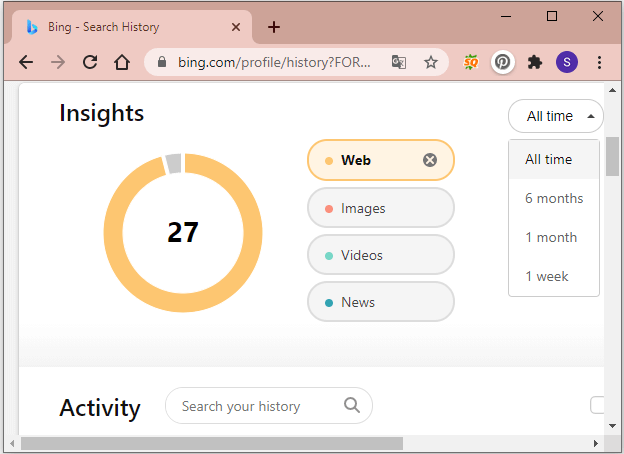The width and height of the screenshot is (624, 454).
Task: Choose 1 month time range
Action: 554,237
